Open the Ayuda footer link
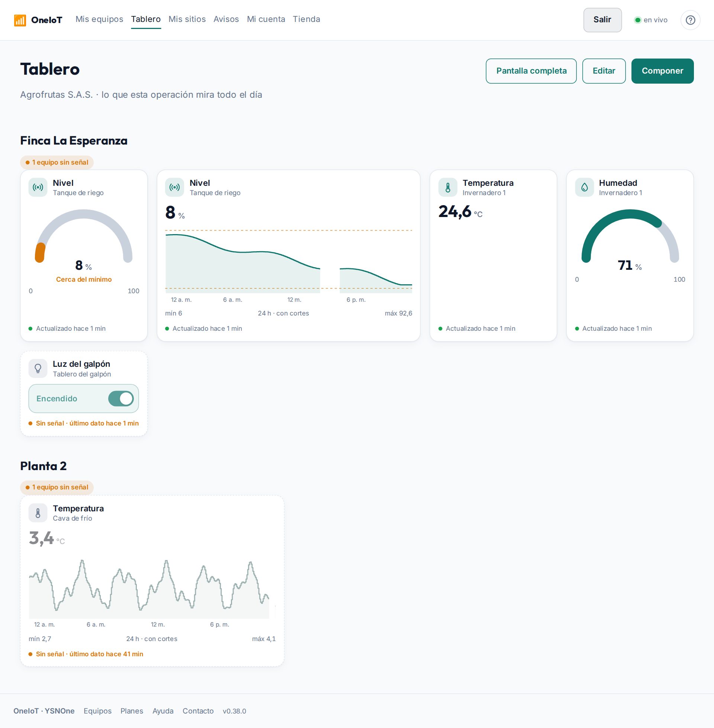 pos(163,711)
